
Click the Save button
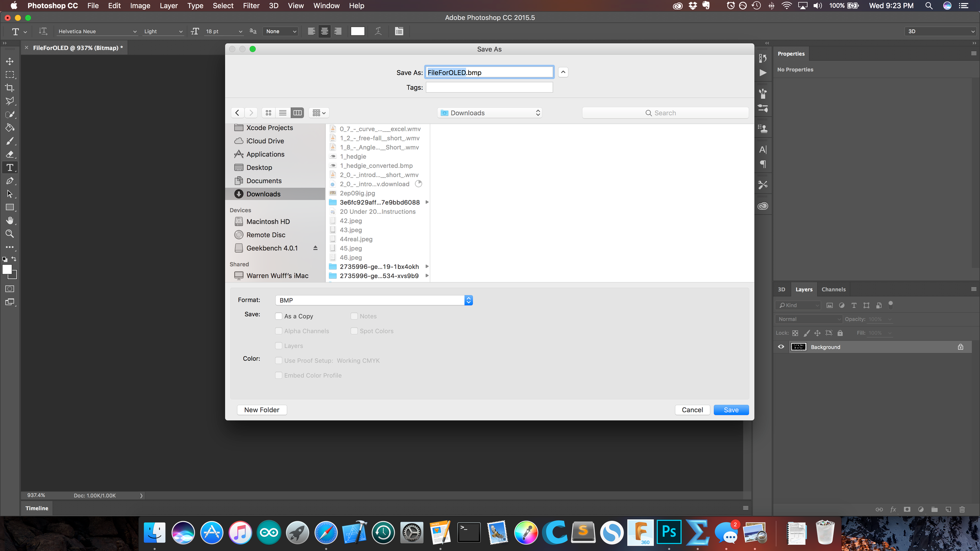coord(731,410)
